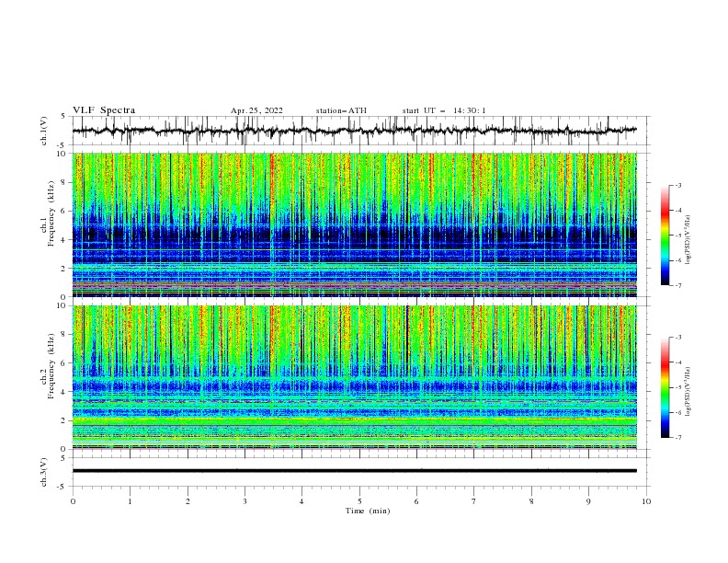Click time axis tick label "1"

coord(130,501)
